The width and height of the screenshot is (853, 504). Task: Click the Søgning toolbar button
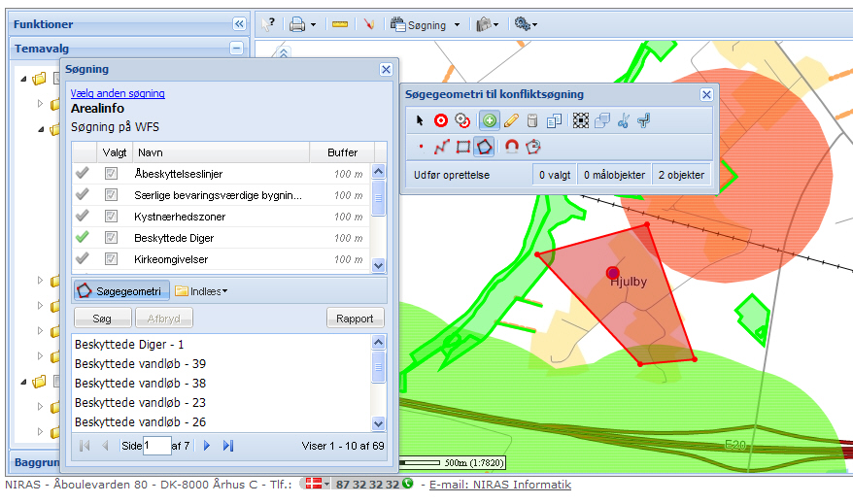419,25
